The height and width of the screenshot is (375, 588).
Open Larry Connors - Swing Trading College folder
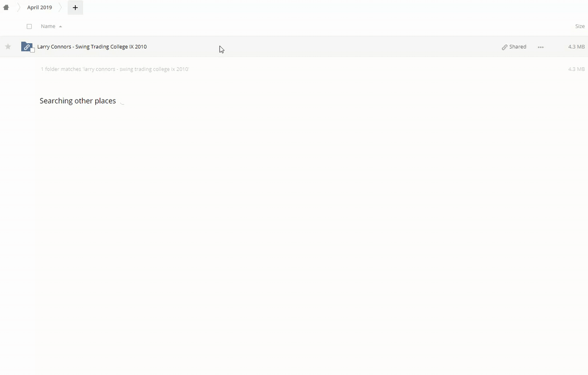92,46
